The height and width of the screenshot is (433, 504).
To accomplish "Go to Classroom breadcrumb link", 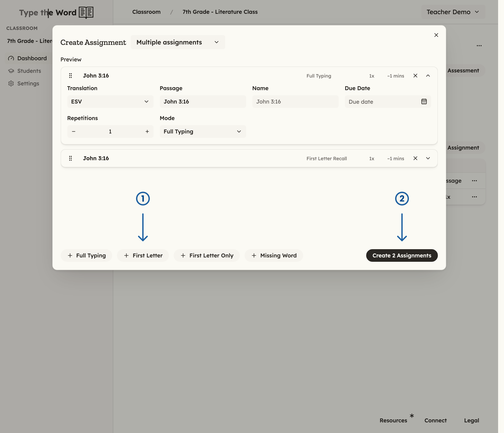I will click(x=146, y=12).
